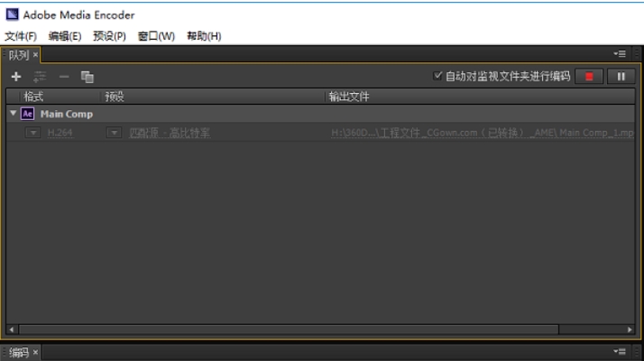Viewport: 644px width, 361px height.
Task: Close the 编码 panel tab
Action: point(35,352)
